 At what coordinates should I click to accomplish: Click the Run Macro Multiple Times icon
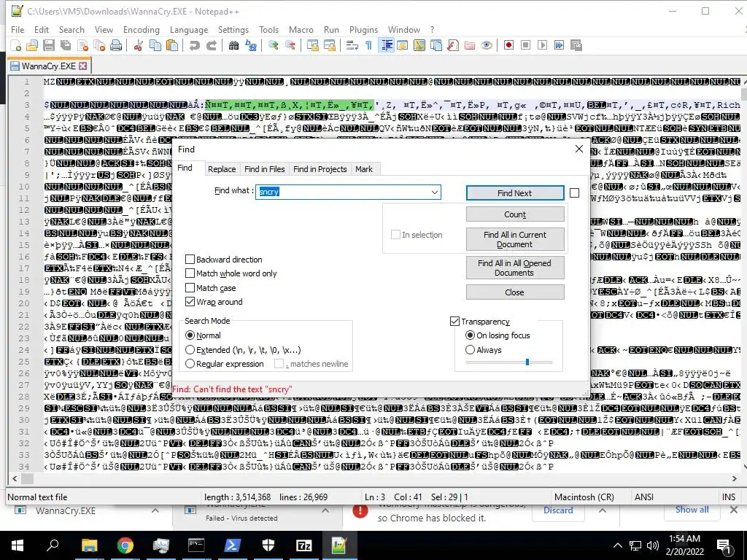[x=559, y=45]
